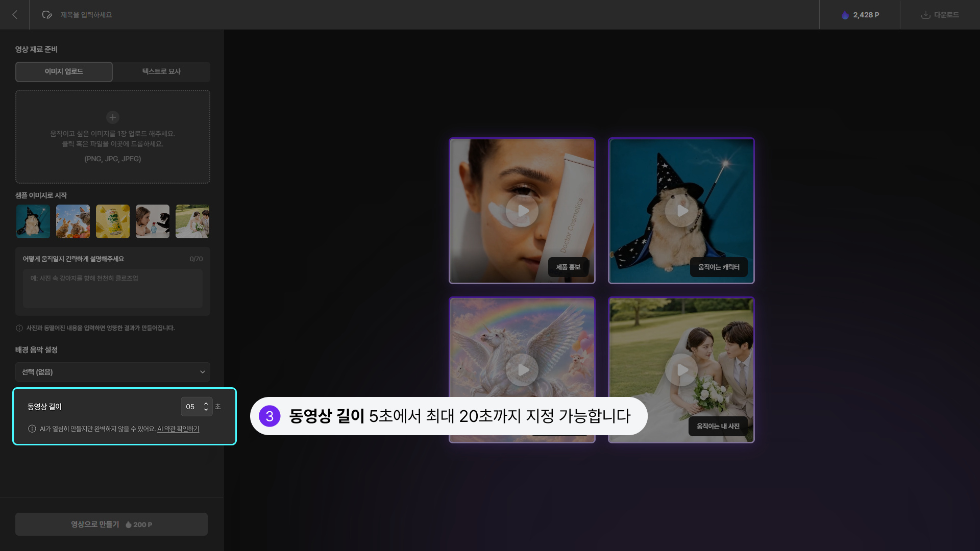Click the 제품 홍보 label tag
Screen dimensions: 980x551
point(568,267)
